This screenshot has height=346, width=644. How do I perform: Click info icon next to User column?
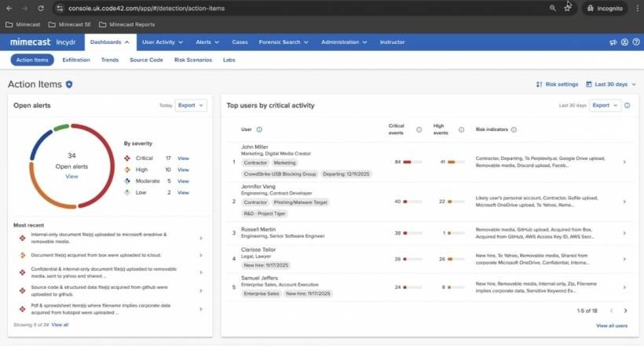point(259,129)
